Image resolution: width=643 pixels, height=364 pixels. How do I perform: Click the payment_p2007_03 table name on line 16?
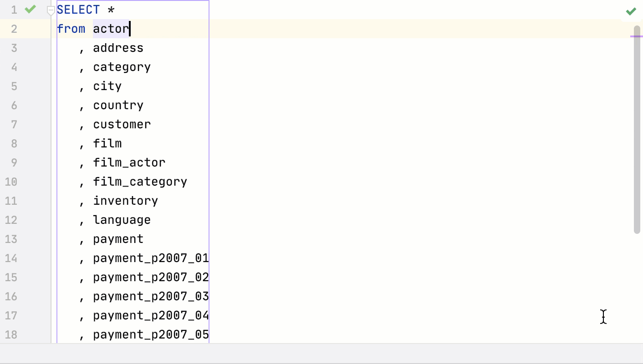tap(150, 296)
